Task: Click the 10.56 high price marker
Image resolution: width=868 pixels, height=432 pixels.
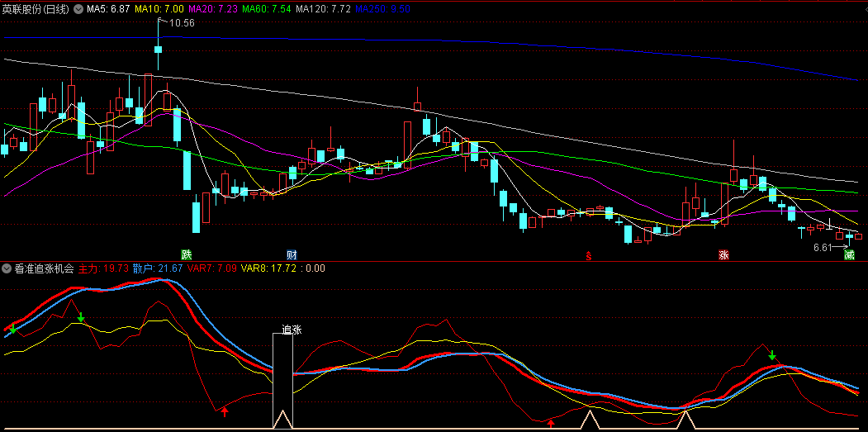Action: click(182, 22)
